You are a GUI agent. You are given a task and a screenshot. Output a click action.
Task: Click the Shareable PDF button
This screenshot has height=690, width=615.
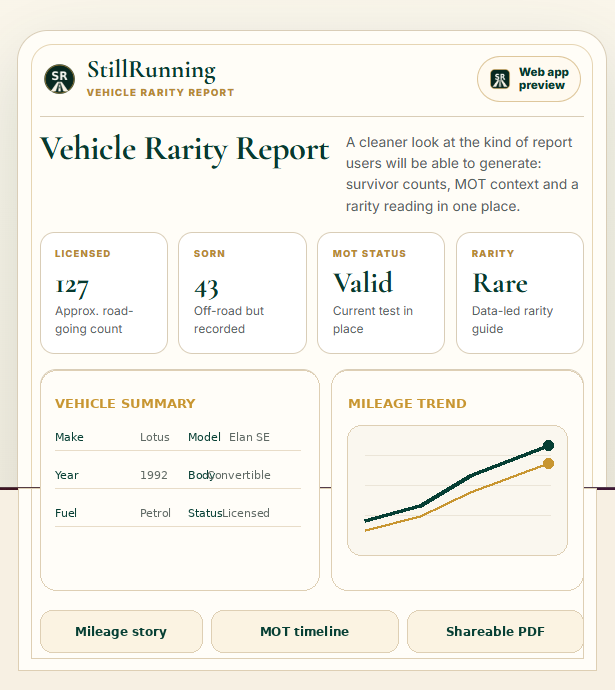[495, 631]
